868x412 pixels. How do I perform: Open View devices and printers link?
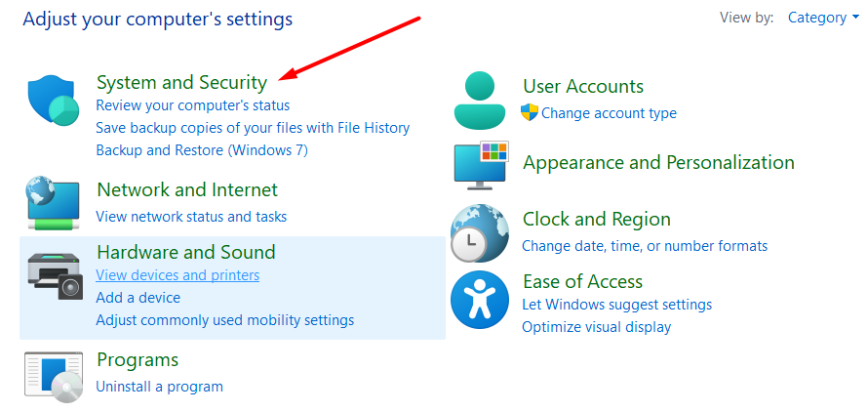(178, 275)
